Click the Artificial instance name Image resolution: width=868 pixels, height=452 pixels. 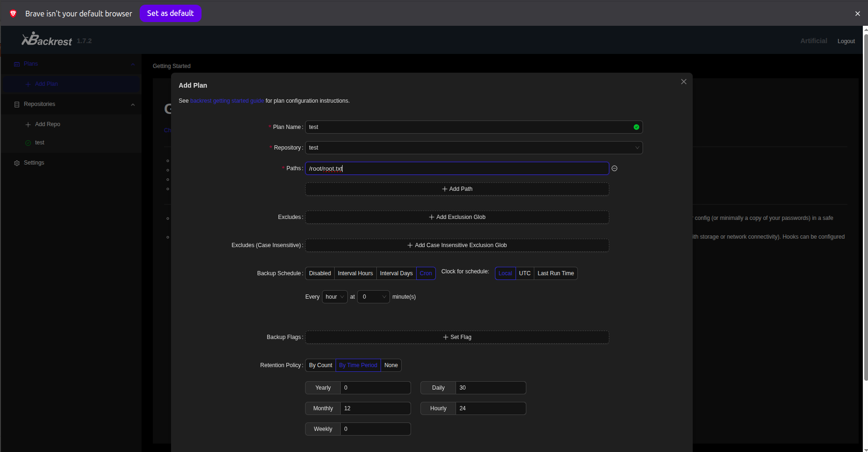tap(814, 41)
